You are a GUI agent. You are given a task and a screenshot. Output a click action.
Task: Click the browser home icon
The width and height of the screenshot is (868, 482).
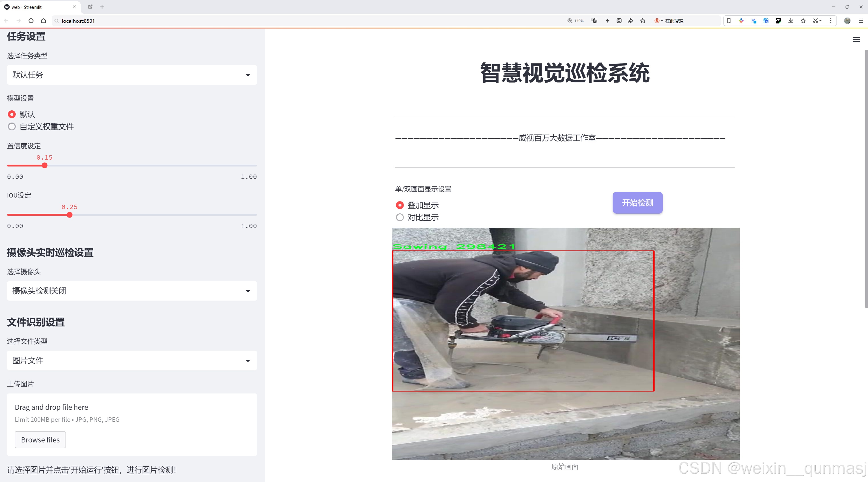(43, 21)
